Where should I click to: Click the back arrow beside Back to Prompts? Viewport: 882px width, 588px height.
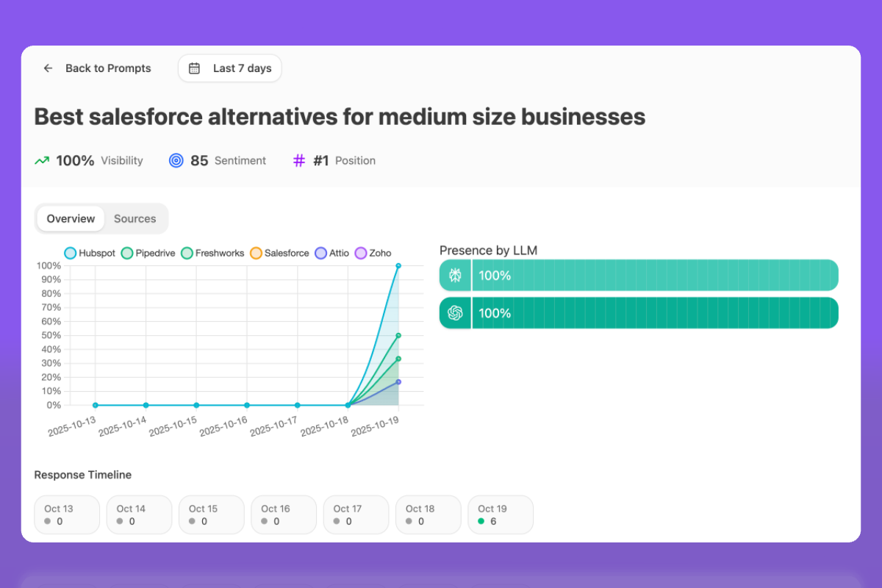(48, 68)
